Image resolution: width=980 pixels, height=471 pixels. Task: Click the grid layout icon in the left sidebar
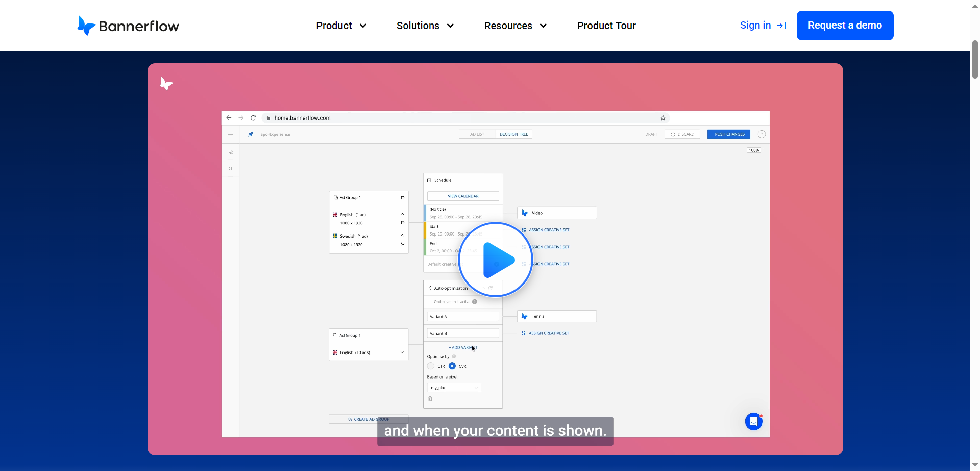tap(230, 168)
